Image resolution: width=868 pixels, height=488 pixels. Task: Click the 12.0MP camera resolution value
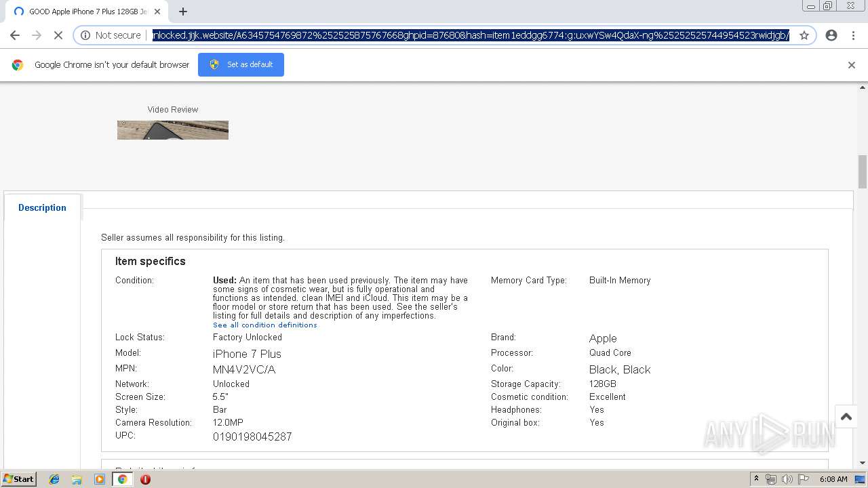228,422
